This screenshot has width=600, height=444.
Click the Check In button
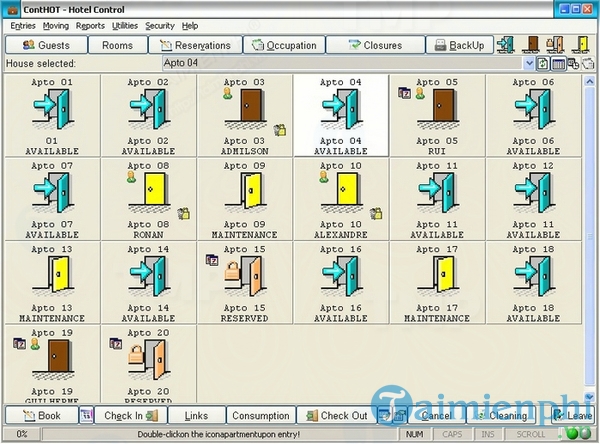pos(130,415)
